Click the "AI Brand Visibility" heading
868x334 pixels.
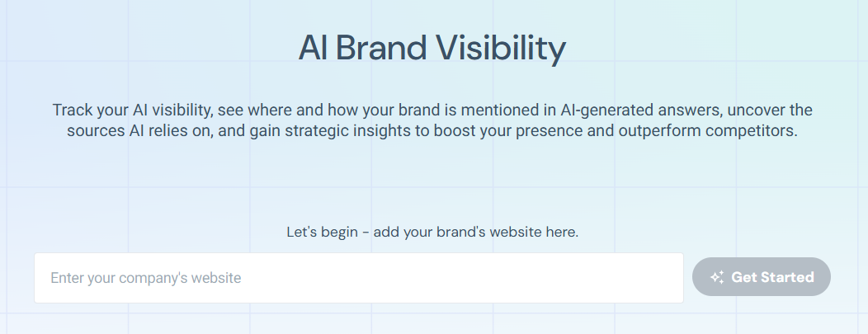(432, 49)
